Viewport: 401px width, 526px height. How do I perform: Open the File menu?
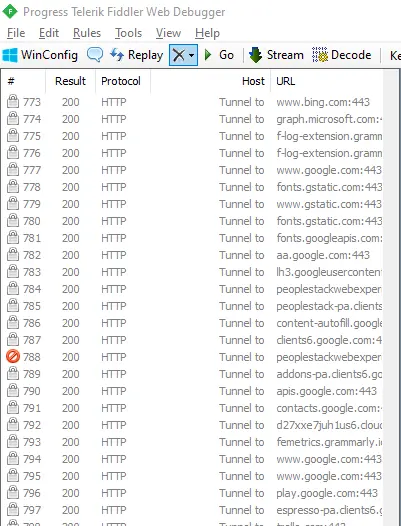tap(16, 33)
